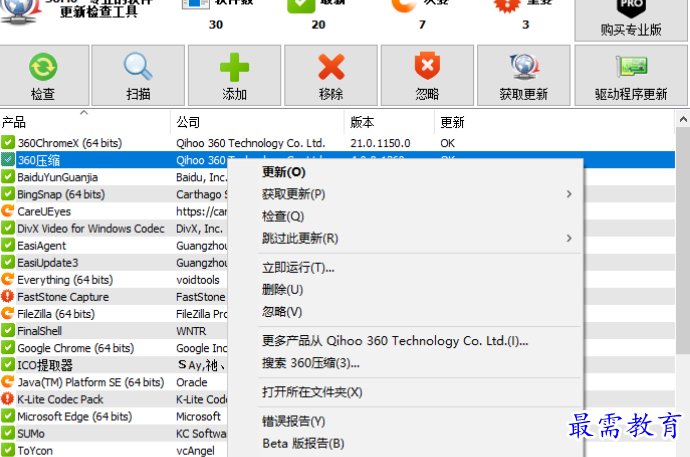The image size is (690, 457).
Task: Select the Microsoft Edge (64 bits) product name
Action: pos(74,417)
